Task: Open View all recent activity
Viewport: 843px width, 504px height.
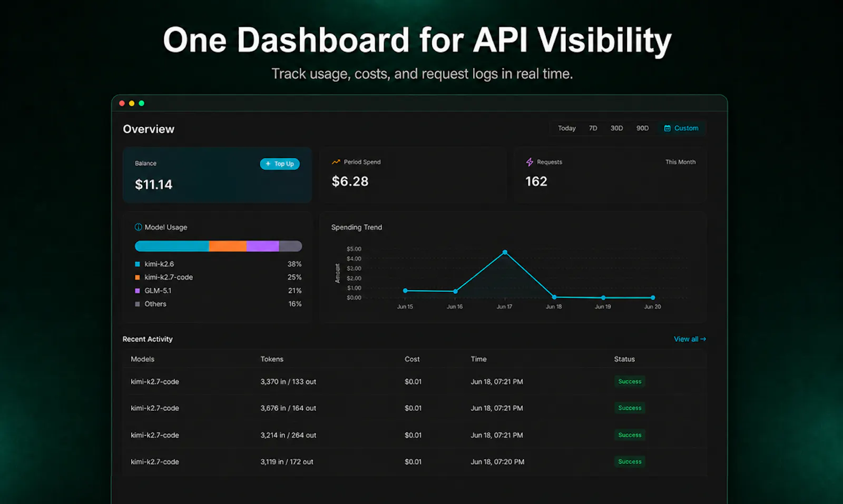Action: point(690,339)
